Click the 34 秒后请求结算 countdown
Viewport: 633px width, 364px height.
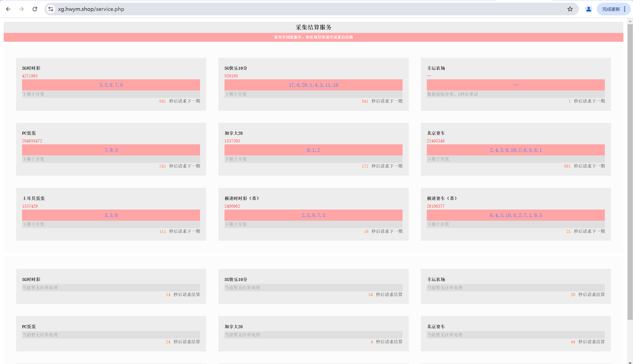pyautogui.click(x=385, y=295)
